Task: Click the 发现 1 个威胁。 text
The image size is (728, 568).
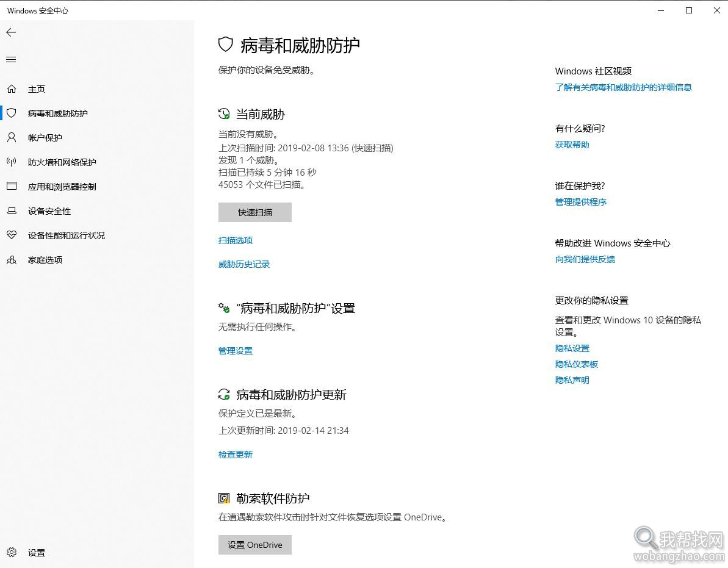Action: click(248, 160)
